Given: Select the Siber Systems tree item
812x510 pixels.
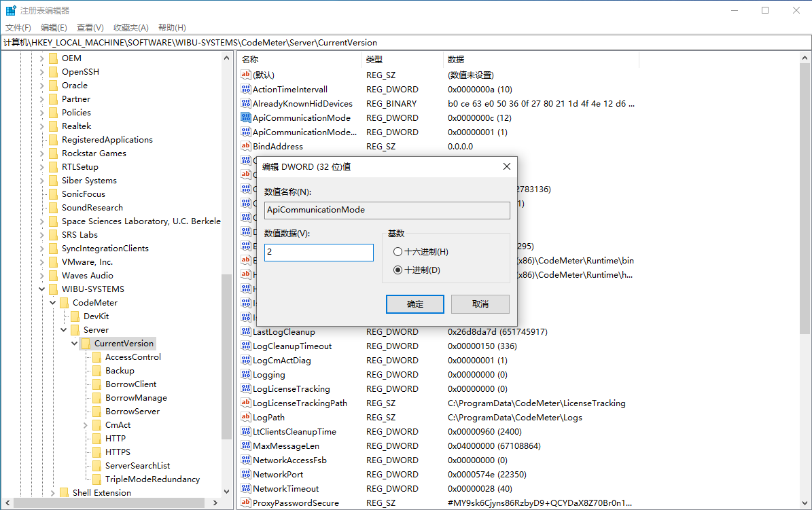Looking at the screenshot, I should coord(89,180).
